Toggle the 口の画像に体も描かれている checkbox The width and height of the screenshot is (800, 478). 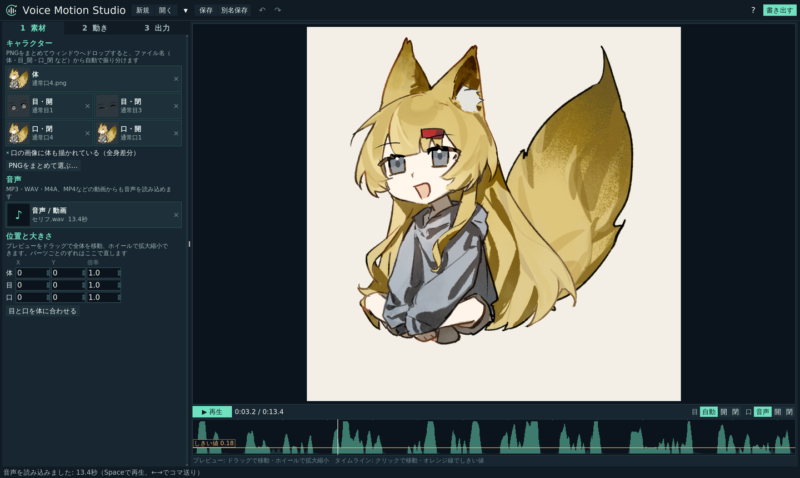8,153
